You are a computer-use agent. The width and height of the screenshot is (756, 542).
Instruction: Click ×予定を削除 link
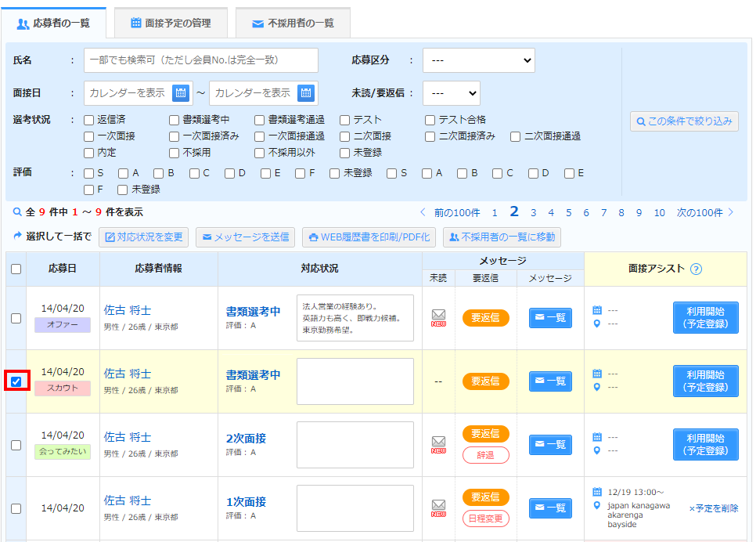[x=714, y=508]
